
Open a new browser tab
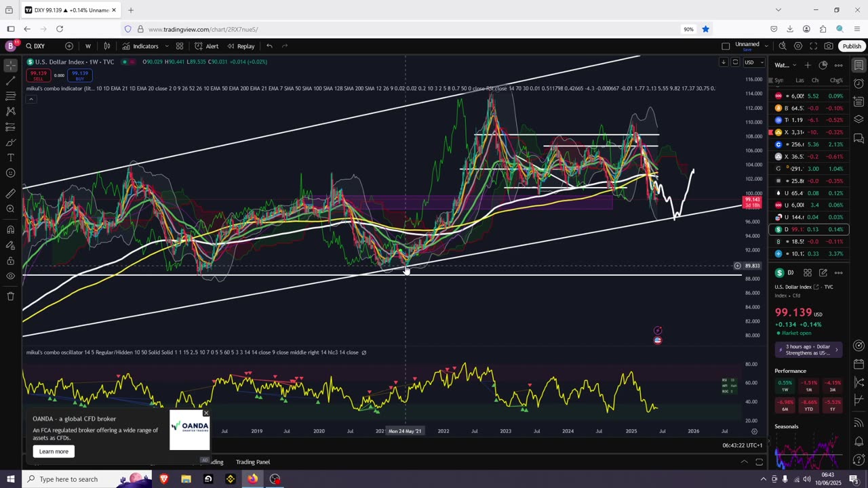[131, 10]
